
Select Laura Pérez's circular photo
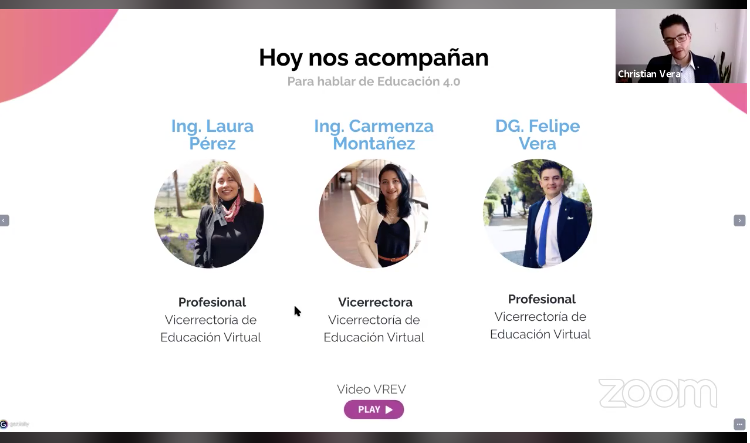click(x=209, y=213)
